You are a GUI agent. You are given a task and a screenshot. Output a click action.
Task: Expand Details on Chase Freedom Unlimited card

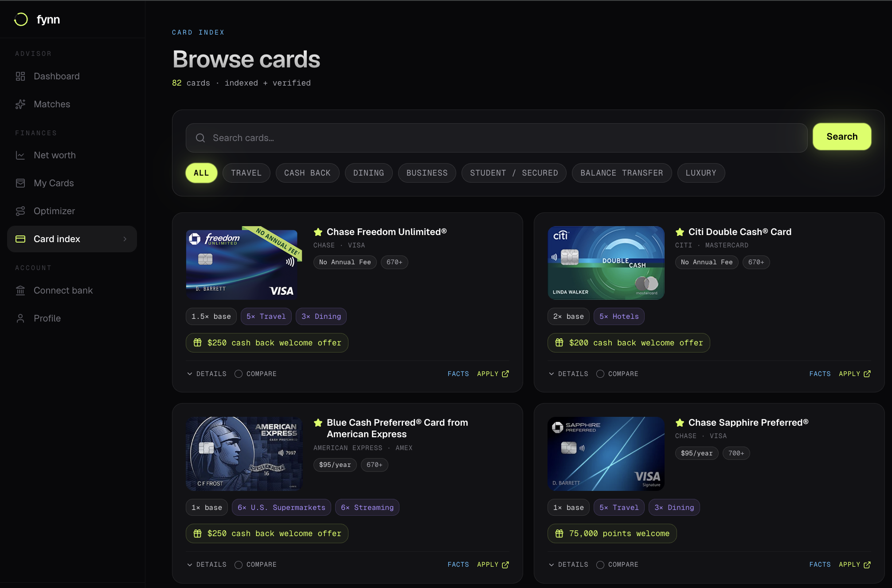pos(207,374)
